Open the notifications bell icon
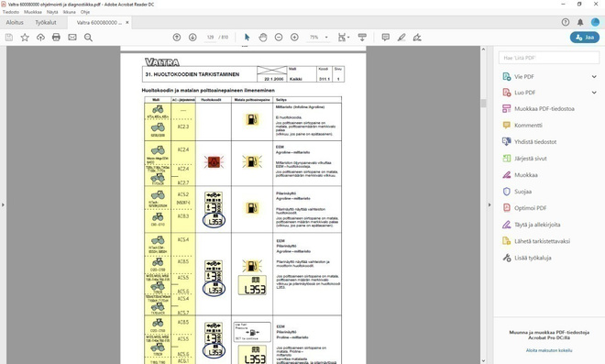 pos(580,22)
